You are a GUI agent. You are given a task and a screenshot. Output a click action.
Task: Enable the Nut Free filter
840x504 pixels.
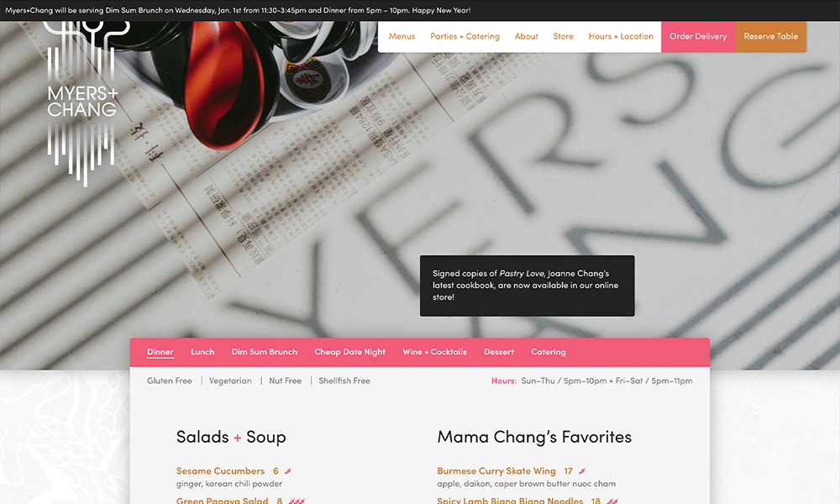click(x=285, y=381)
